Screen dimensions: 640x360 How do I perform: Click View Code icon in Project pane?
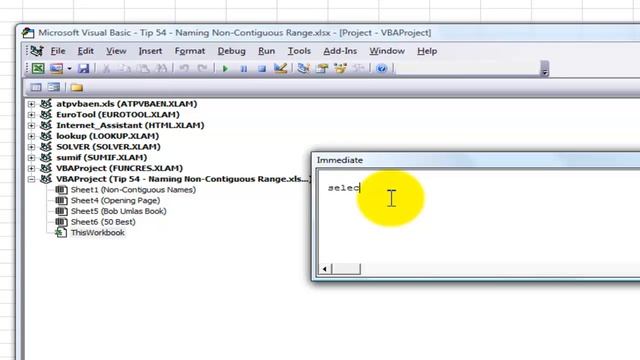36,87
